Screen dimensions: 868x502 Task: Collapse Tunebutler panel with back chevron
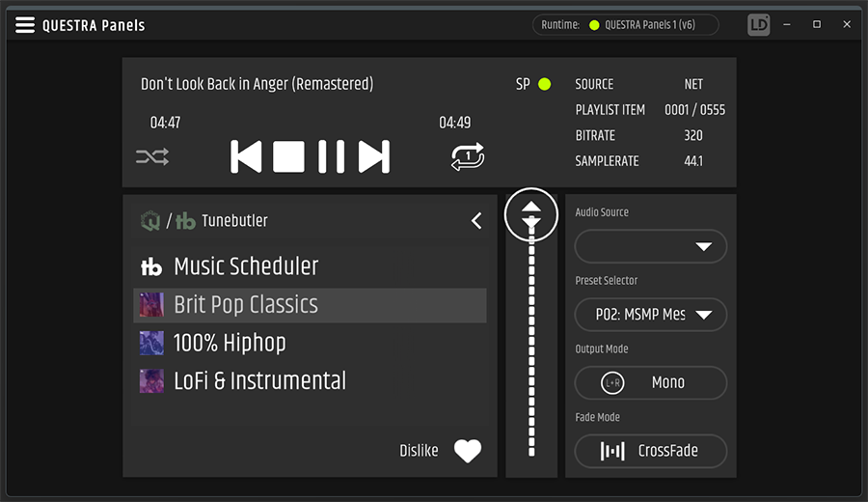476,221
